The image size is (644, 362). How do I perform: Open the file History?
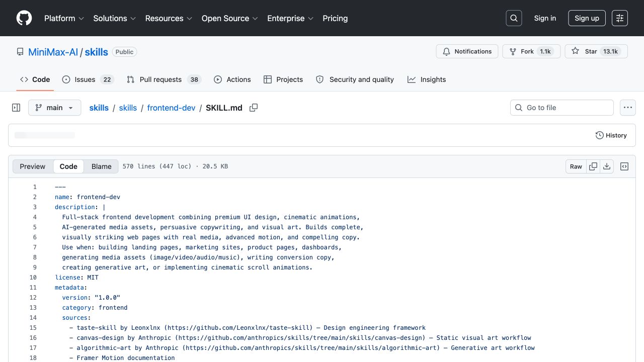point(611,135)
